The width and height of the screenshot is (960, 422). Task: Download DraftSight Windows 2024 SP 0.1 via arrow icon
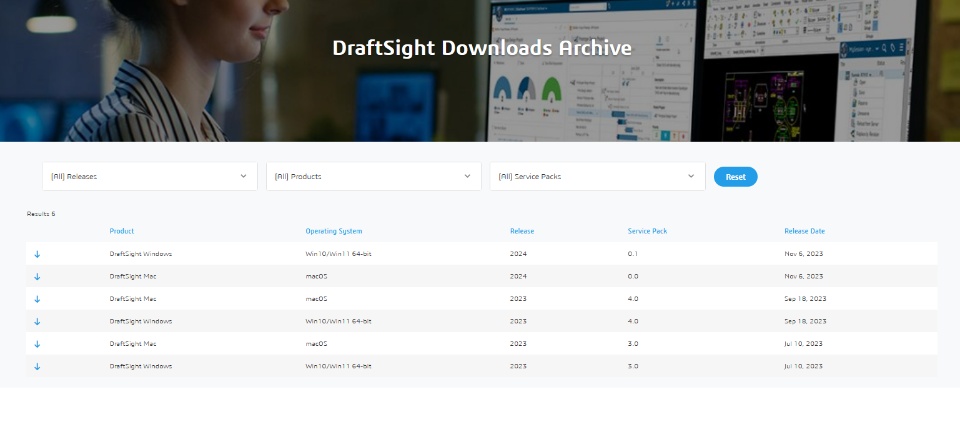(37, 254)
